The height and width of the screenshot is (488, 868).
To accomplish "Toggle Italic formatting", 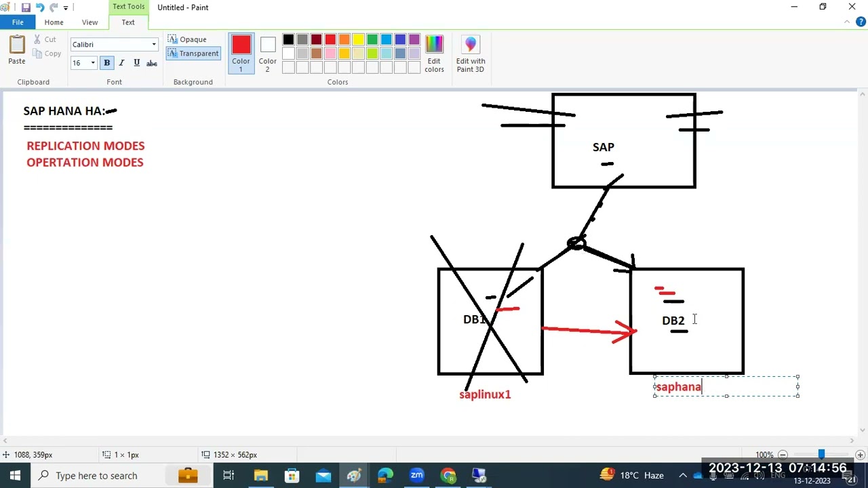I will point(121,63).
